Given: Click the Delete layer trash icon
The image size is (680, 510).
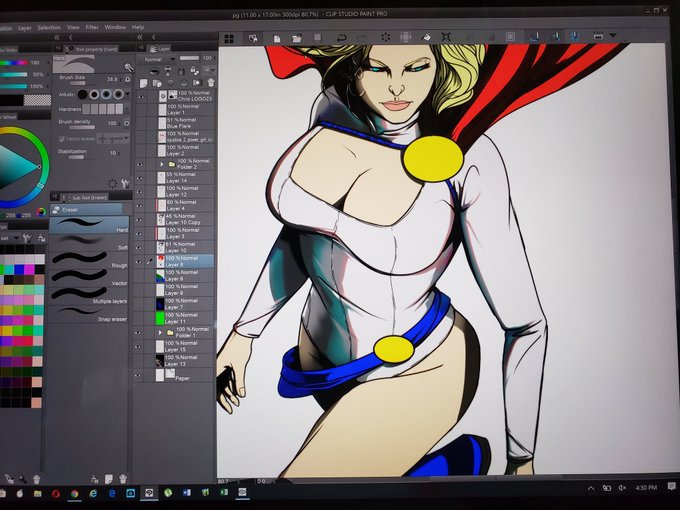Looking at the screenshot, I should (x=211, y=82).
